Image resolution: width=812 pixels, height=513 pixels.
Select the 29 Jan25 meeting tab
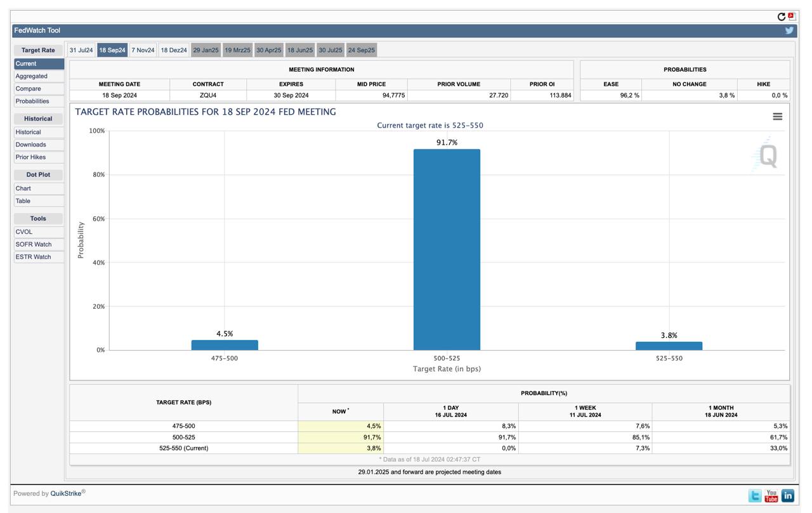tap(206, 50)
